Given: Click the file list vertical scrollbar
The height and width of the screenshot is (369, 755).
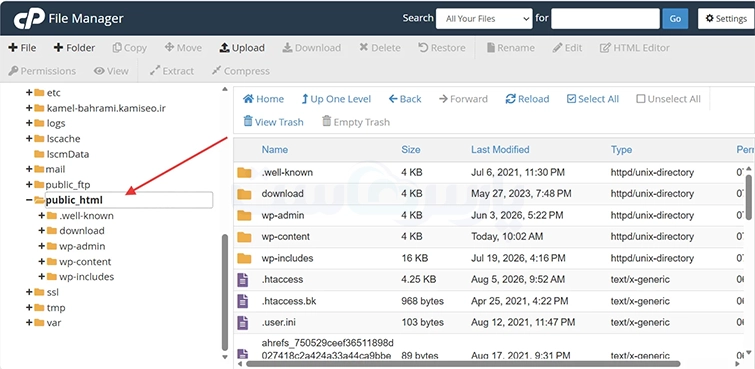Looking at the screenshot, I should pos(749,197).
